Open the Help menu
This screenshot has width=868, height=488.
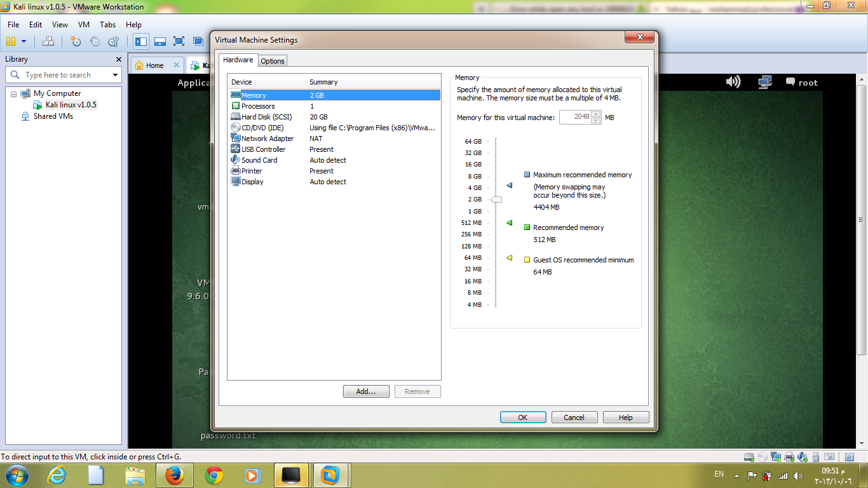pyautogui.click(x=133, y=25)
